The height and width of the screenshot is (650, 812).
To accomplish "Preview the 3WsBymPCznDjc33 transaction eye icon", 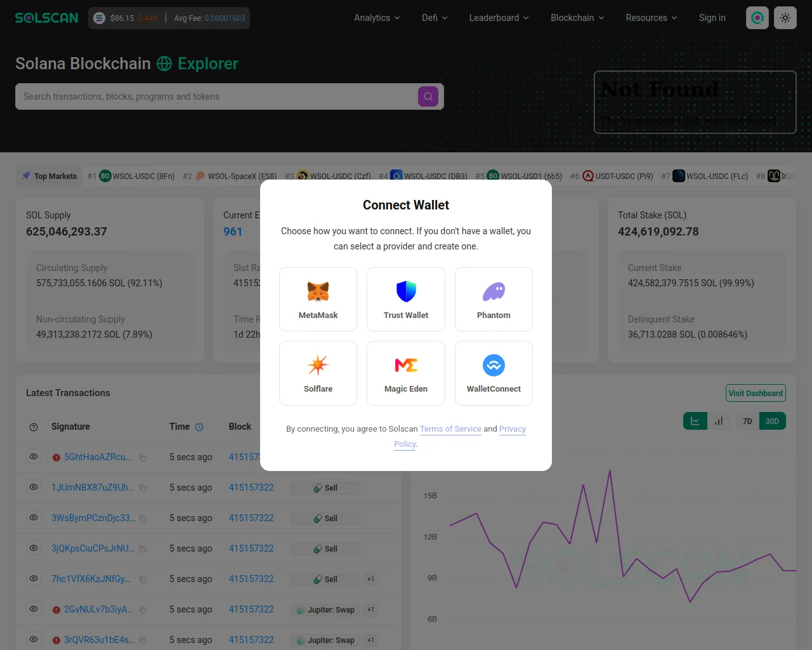I will (x=34, y=518).
